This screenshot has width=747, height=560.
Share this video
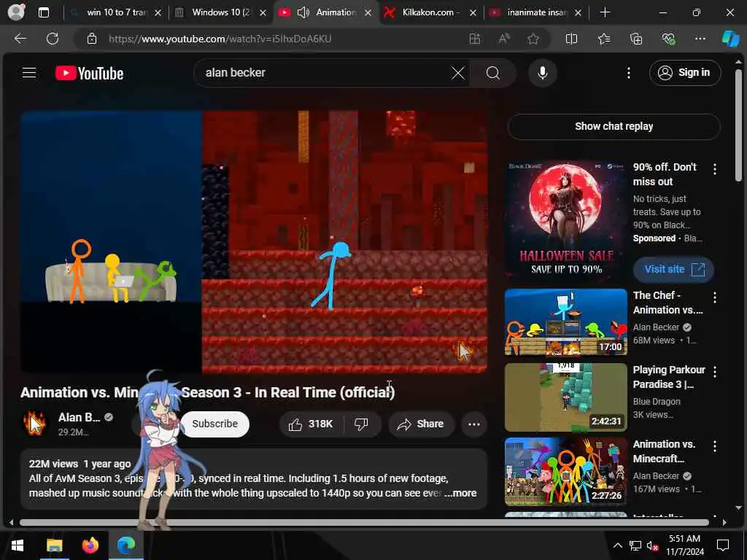tap(421, 424)
